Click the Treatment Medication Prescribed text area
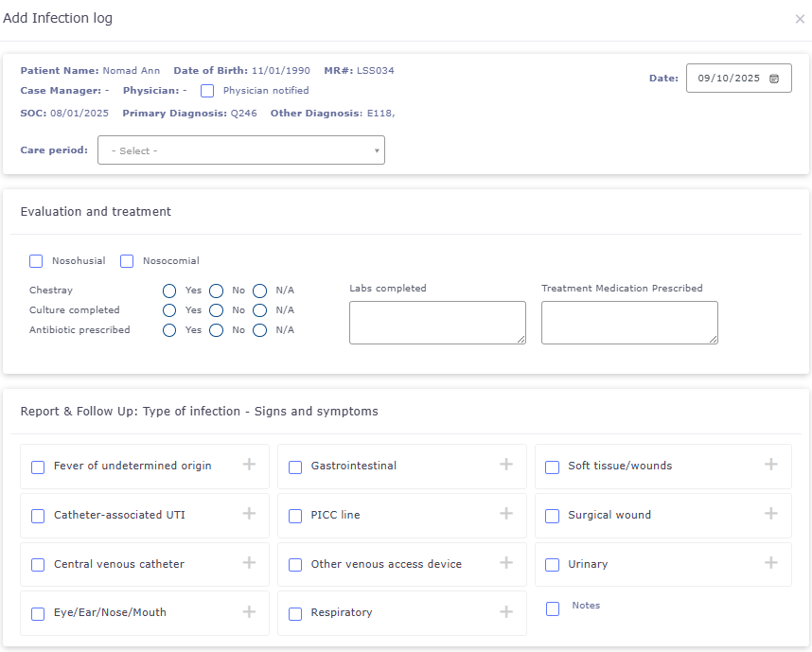 (x=629, y=323)
